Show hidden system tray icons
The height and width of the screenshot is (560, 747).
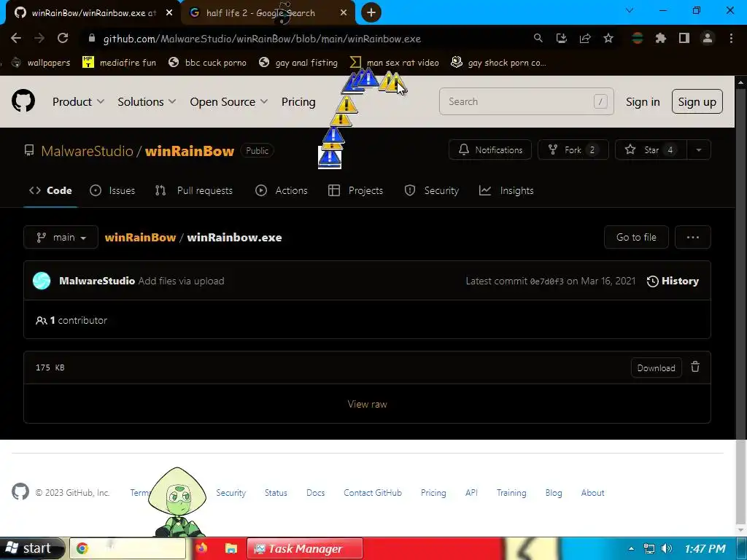[631, 548]
